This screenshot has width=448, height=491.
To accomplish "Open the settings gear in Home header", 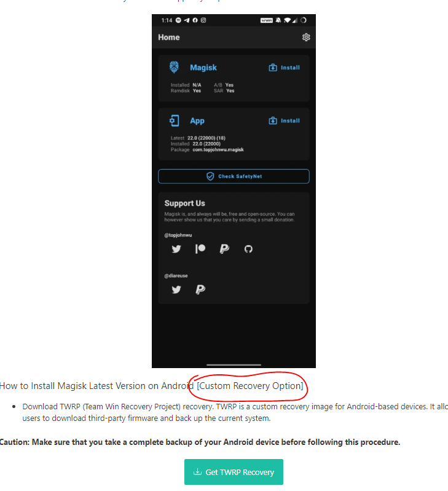I will (x=306, y=37).
